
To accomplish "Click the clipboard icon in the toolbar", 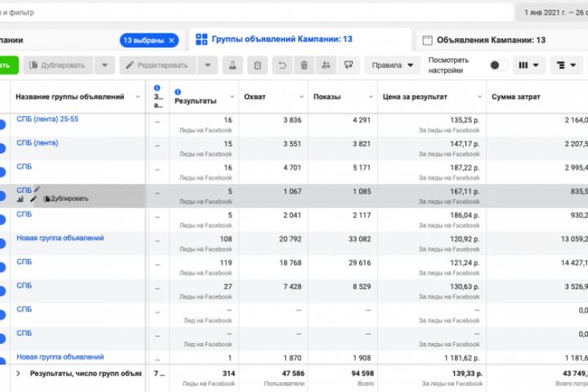I will click(257, 65).
